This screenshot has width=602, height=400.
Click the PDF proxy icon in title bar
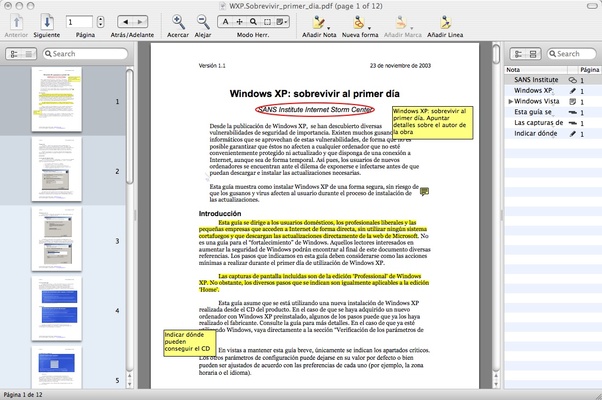coord(222,6)
